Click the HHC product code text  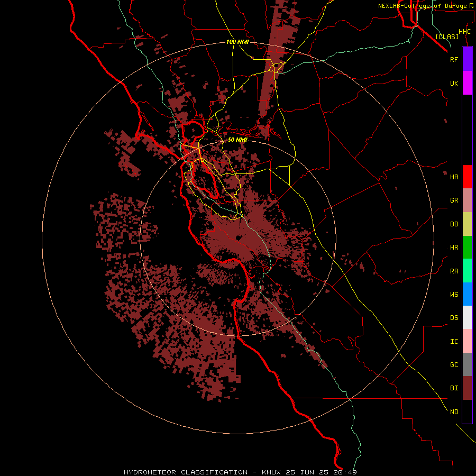(464, 32)
